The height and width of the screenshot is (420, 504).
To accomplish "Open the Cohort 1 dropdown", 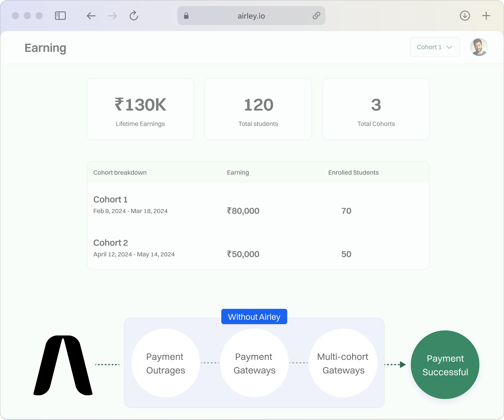I will (435, 47).
